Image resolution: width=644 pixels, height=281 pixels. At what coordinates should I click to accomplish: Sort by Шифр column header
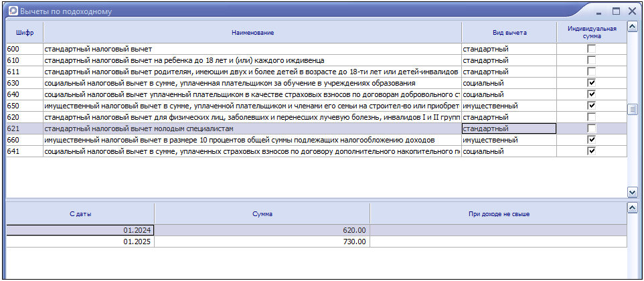[25, 33]
